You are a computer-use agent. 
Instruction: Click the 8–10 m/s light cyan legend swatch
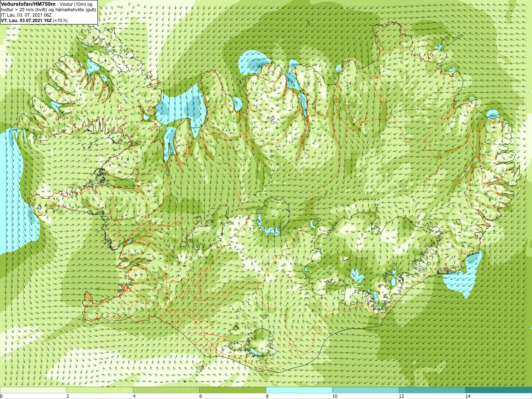click(299, 390)
